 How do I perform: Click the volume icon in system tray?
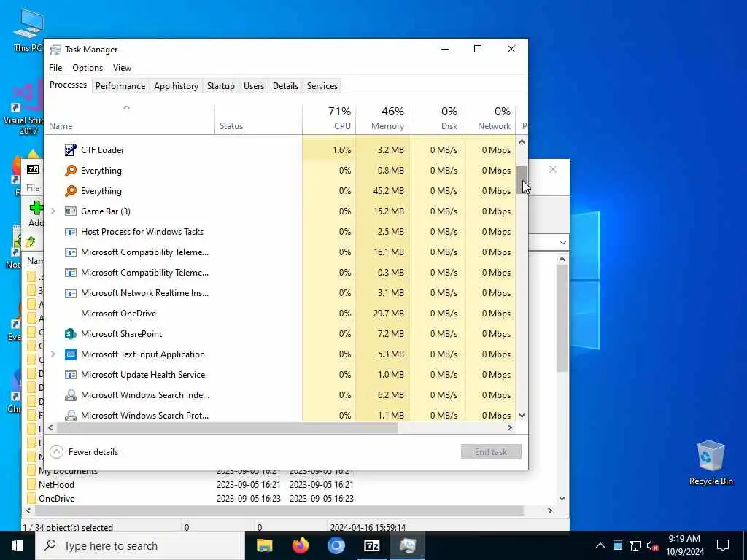click(x=653, y=545)
